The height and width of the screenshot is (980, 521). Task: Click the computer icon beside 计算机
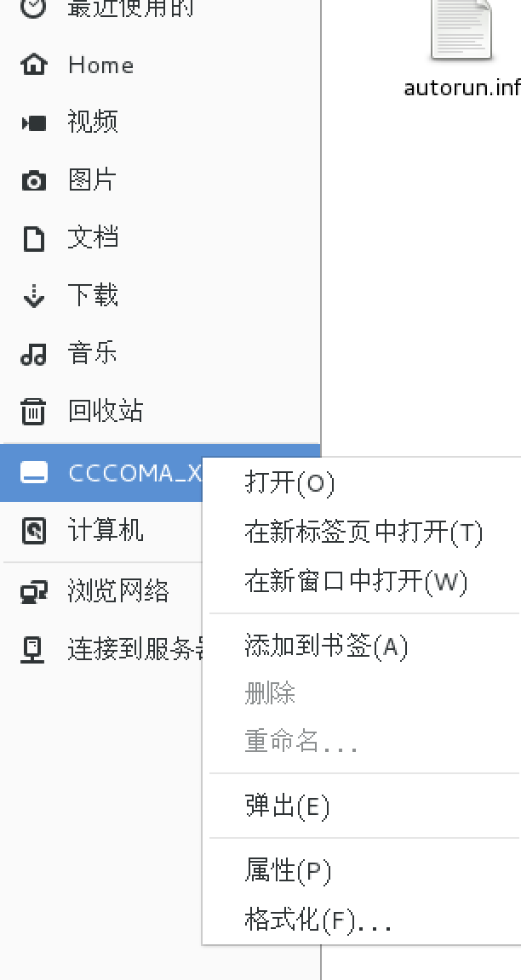point(34,531)
